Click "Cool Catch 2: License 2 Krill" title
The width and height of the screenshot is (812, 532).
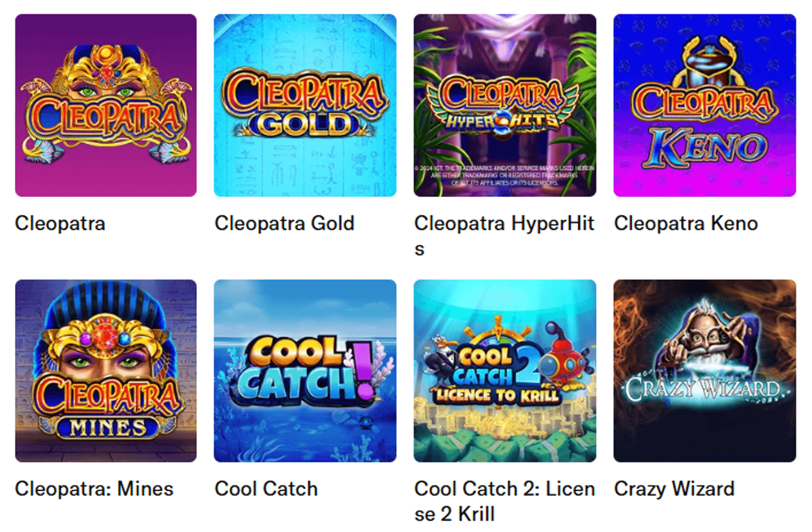coord(504,501)
